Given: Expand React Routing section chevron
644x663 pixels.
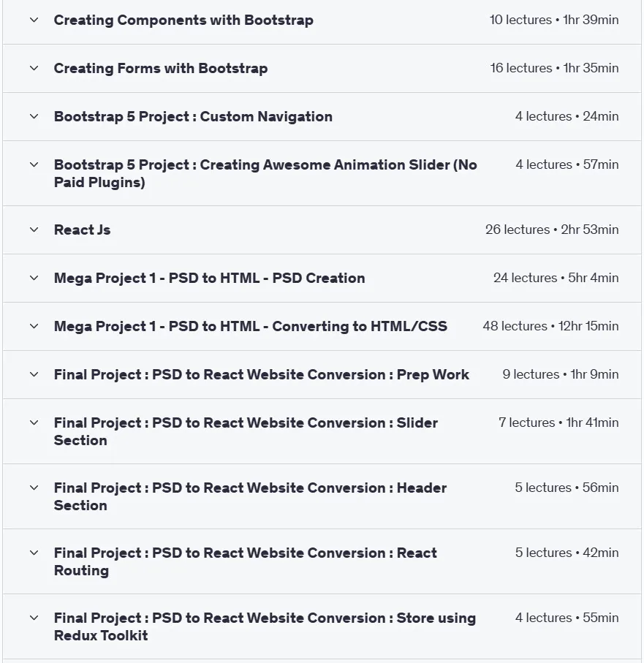Looking at the screenshot, I should 34,553.
